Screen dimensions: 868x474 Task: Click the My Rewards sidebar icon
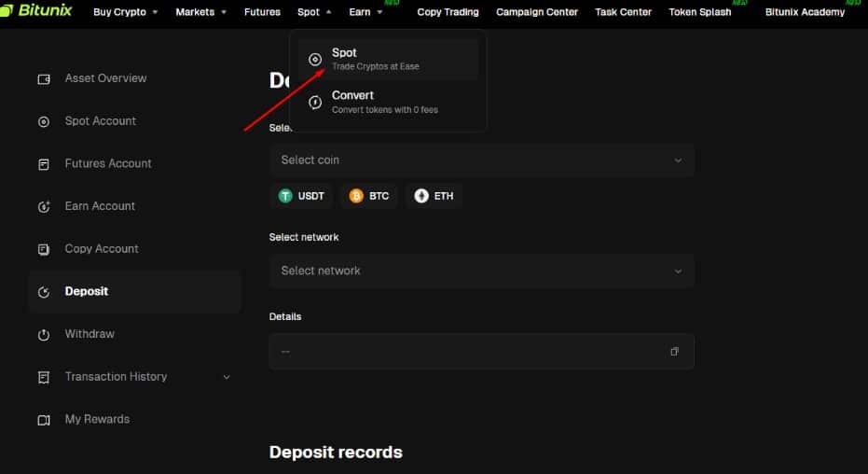(44, 420)
